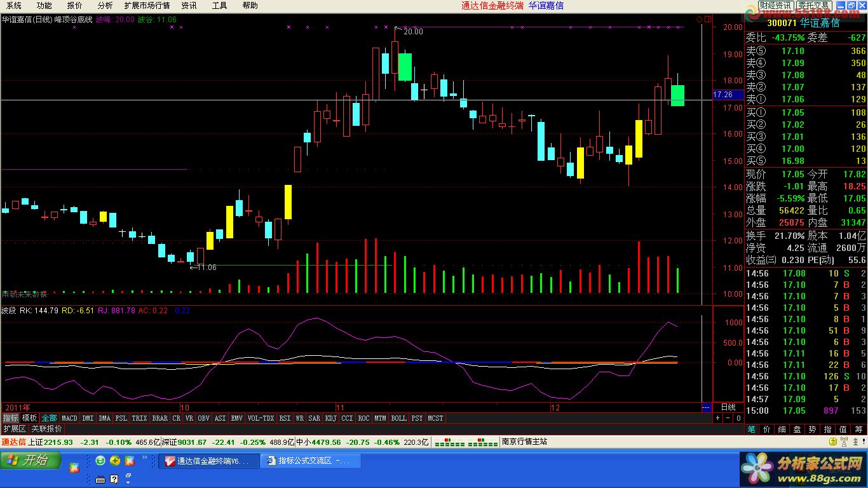The image size is (868, 488).
Task: Select the OBV indicator
Action: (x=204, y=418)
